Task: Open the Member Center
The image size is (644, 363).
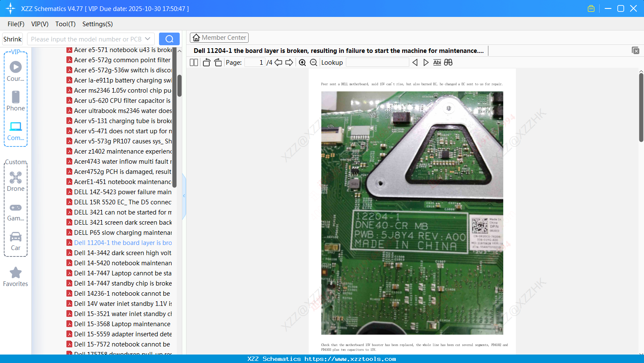Action: coord(219,38)
